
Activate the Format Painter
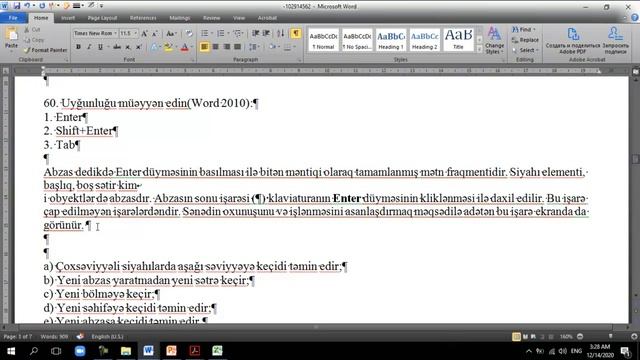(x=45, y=50)
